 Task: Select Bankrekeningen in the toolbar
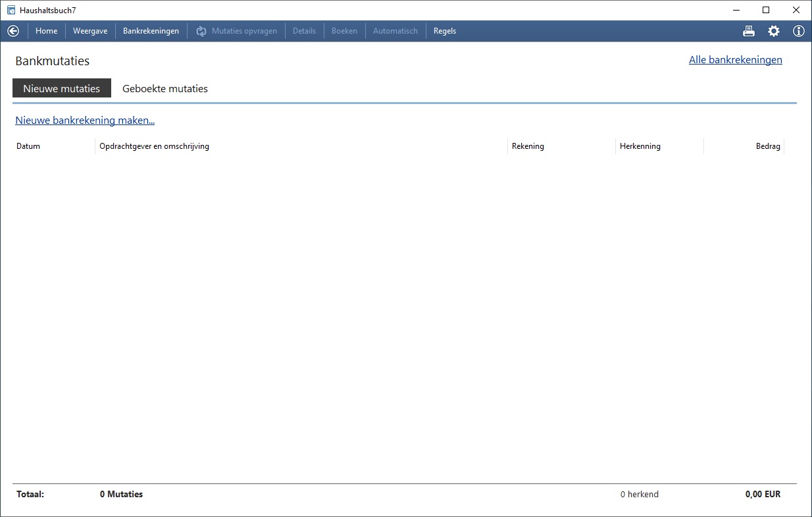click(x=151, y=31)
